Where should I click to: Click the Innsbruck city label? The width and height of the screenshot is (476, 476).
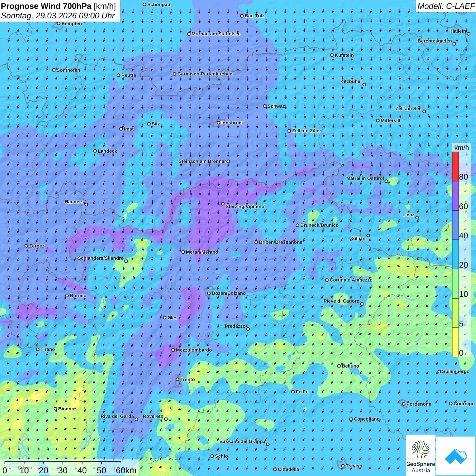[233, 123]
